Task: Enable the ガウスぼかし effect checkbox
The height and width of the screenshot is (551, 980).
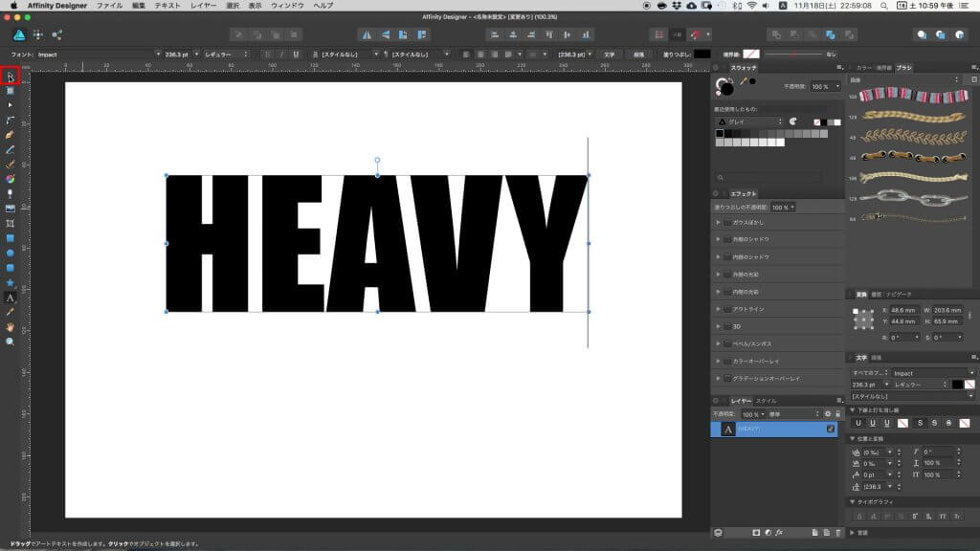Action: tap(727, 222)
